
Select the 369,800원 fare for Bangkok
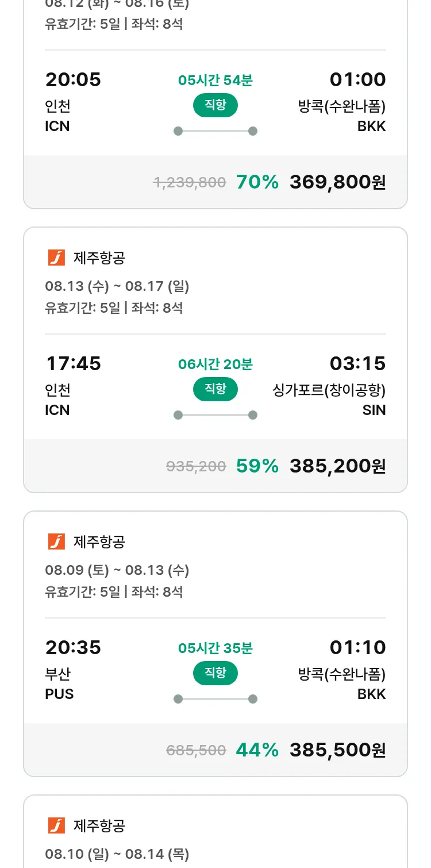[x=337, y=182]
